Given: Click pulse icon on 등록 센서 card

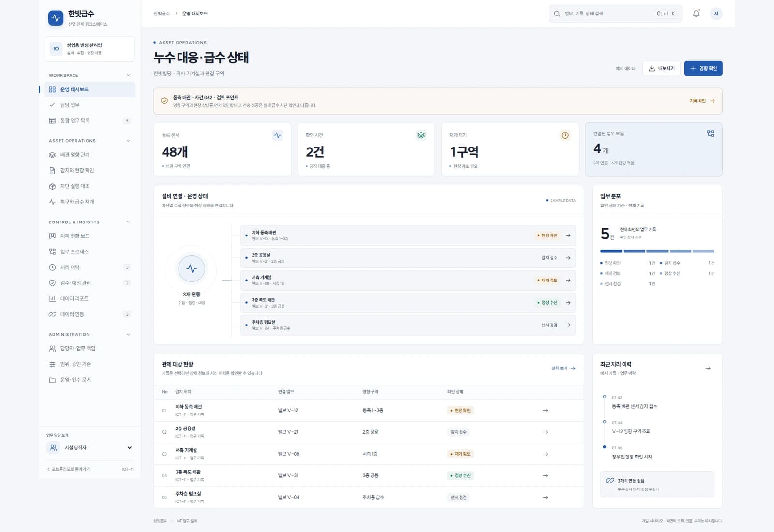Looking at the screenshot, I should pos(278,135).
